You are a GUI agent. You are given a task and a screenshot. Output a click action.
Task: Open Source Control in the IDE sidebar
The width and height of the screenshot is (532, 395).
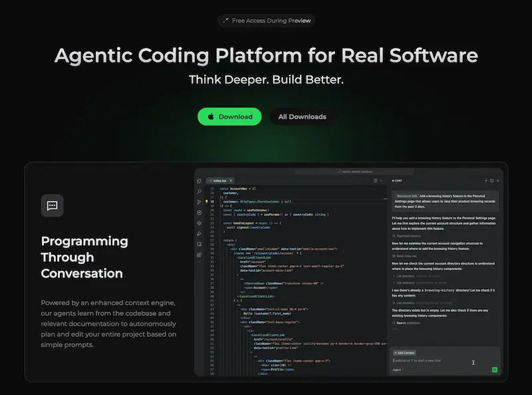[x=199, y=202]
